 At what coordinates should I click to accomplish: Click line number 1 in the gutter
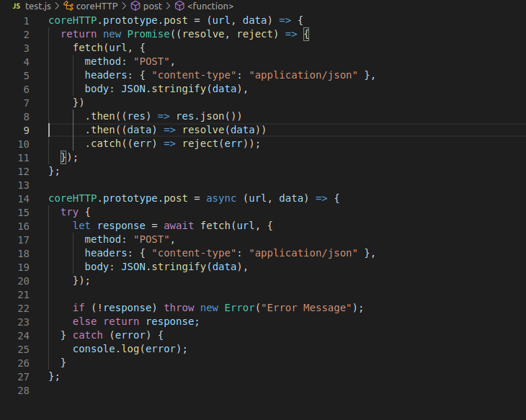[x=26, y=21]
